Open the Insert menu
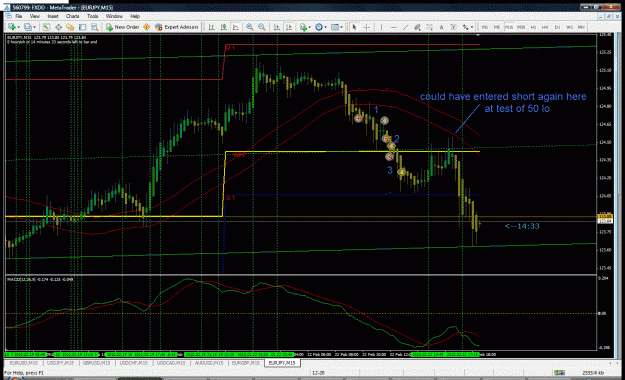The width and height of the screenshot is (625, 380). (53, 16)
